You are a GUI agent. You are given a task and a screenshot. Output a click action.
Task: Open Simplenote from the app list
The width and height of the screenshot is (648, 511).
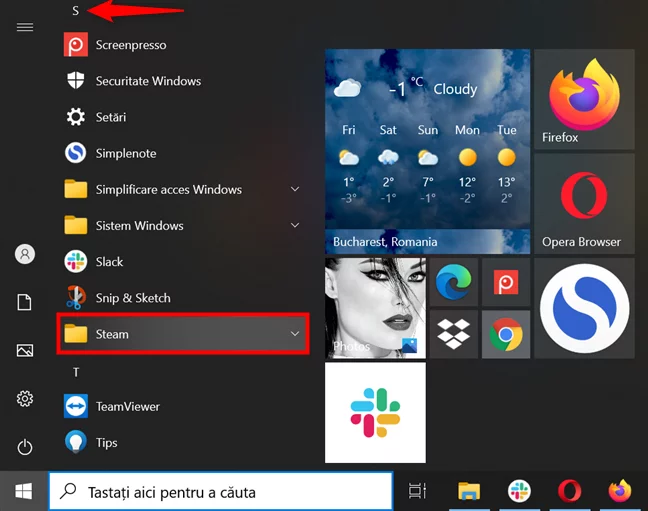pos(182,153)
